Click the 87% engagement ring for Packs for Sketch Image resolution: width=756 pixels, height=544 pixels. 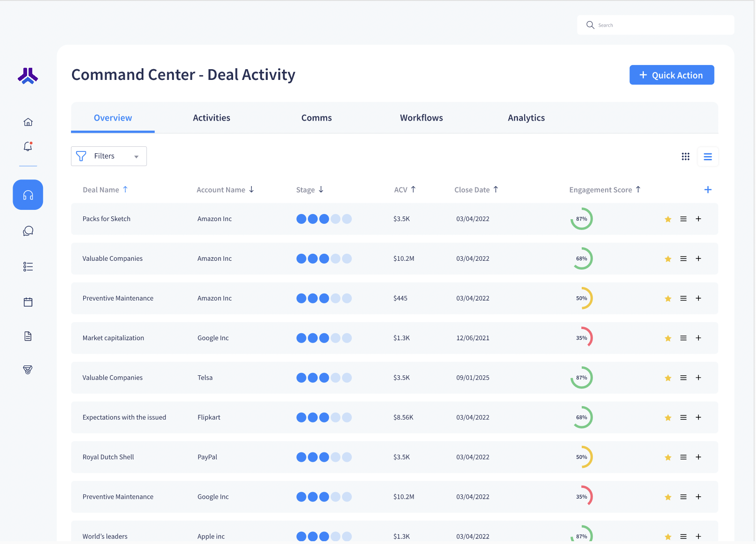[582, 219]
